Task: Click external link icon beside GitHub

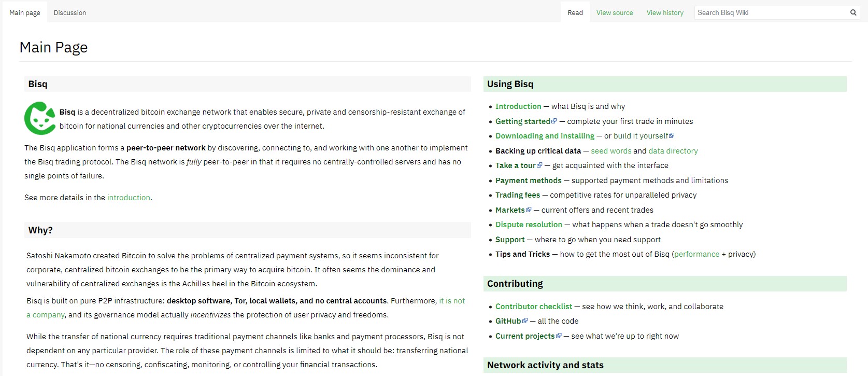Action: coord(525,321)
